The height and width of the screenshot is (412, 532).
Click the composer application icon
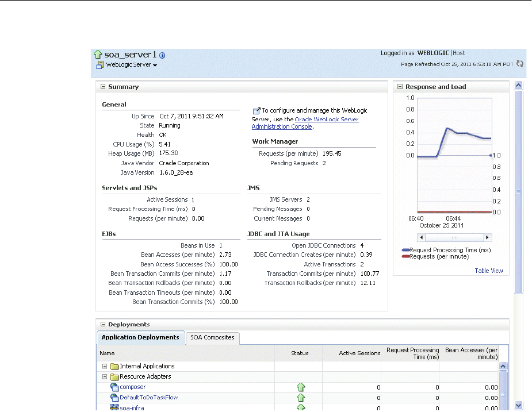(114, 387)
